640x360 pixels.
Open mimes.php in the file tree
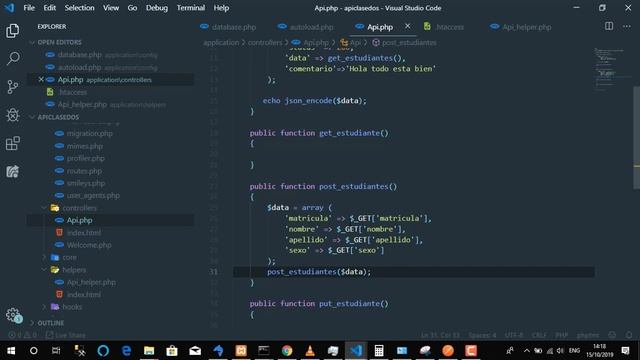coord(84,146)
